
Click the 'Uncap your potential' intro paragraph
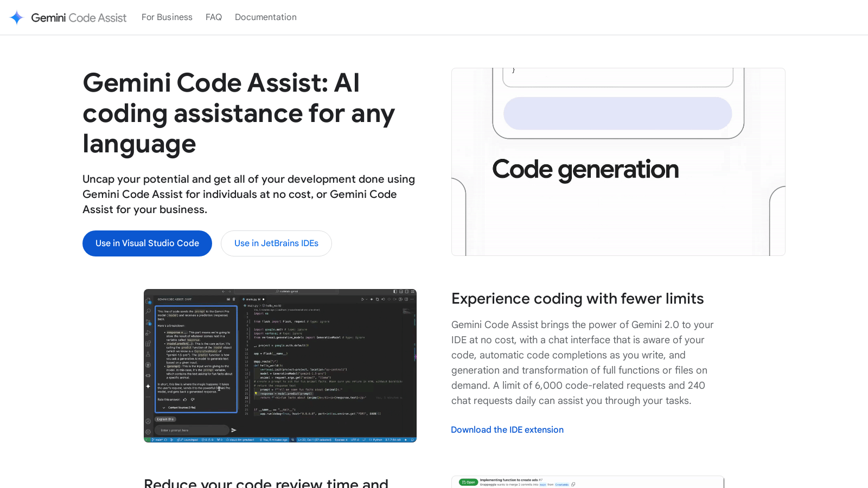[249, 194]
